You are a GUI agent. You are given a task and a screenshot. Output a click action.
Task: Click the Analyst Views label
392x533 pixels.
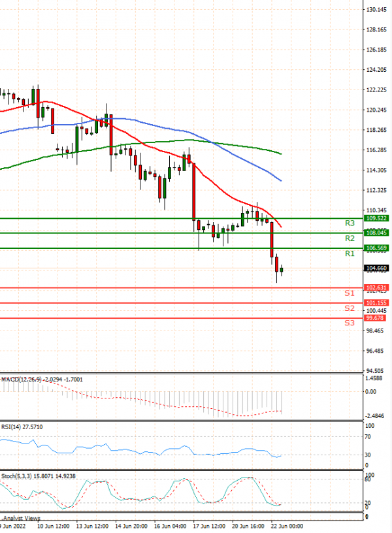[22, 519]
